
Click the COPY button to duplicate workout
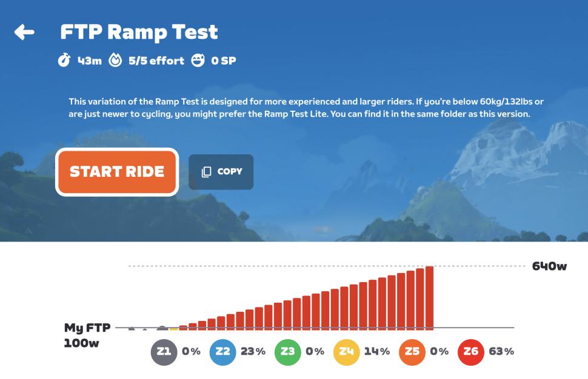click(x=221, y=171)
